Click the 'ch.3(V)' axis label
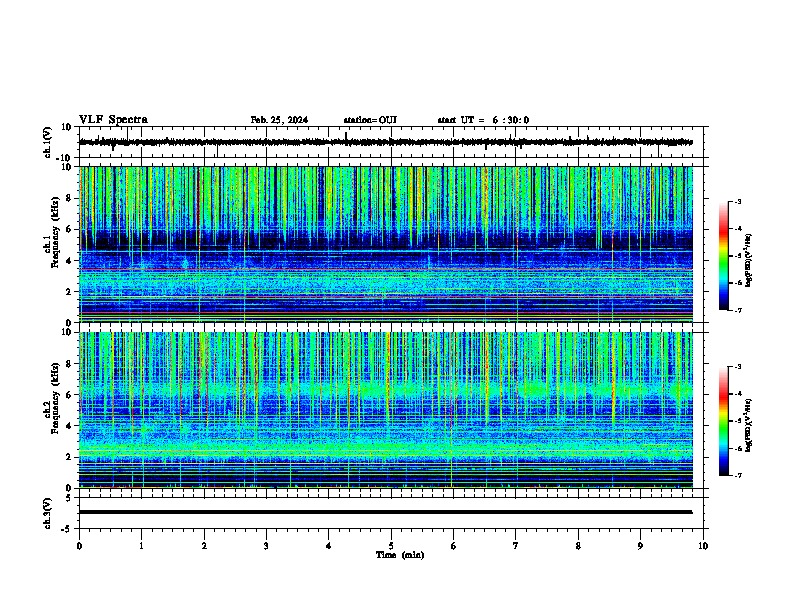Image resolution: width=792 pixels, height=612 pixels. tap(48, 513)
